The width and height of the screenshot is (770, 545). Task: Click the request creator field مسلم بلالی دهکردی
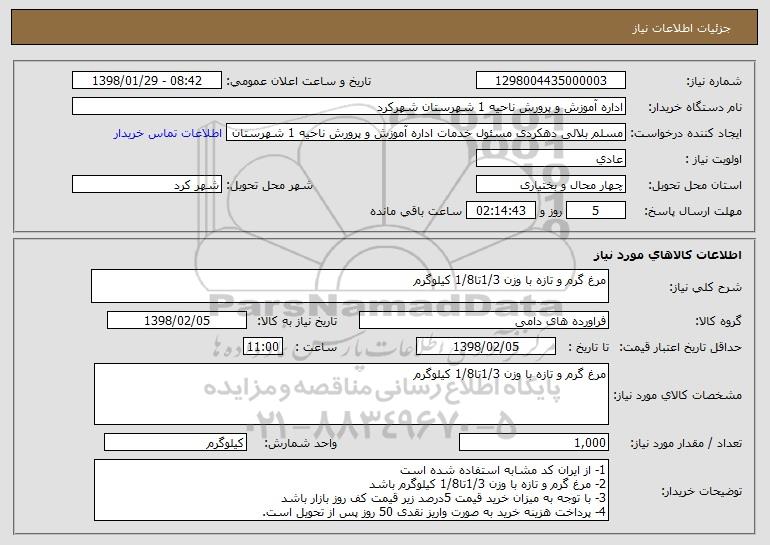[x=426, y=133]
